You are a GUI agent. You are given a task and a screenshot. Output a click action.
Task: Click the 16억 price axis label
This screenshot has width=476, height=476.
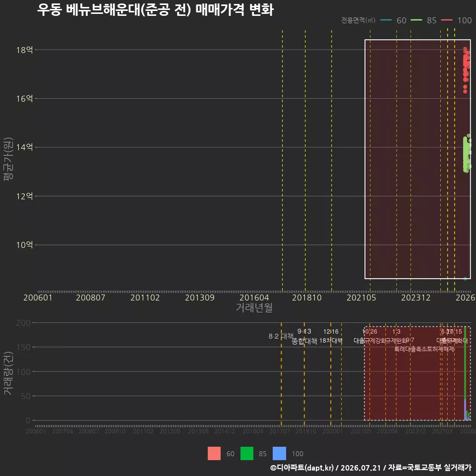click(x=25, y=98)
